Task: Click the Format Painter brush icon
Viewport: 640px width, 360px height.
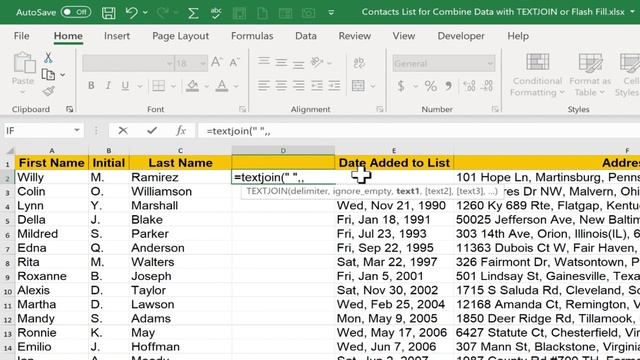Action: pyautogui.click(x=48, y=91)
